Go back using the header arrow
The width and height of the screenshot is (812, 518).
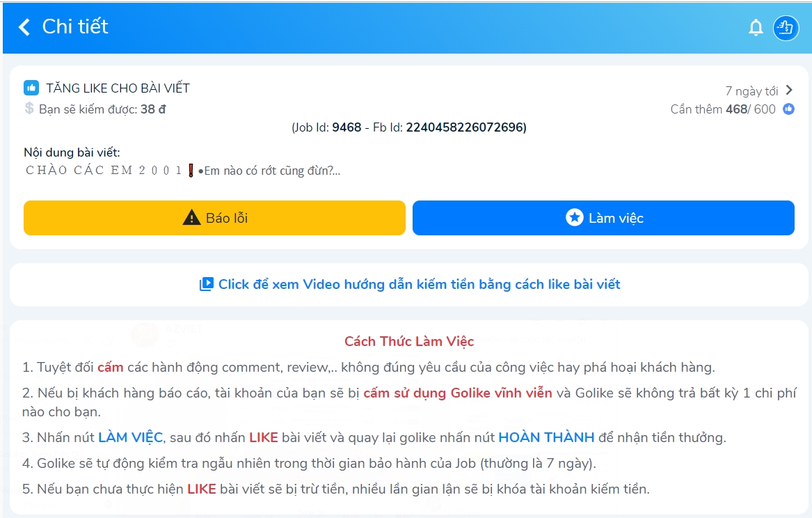tap(24, 27)
